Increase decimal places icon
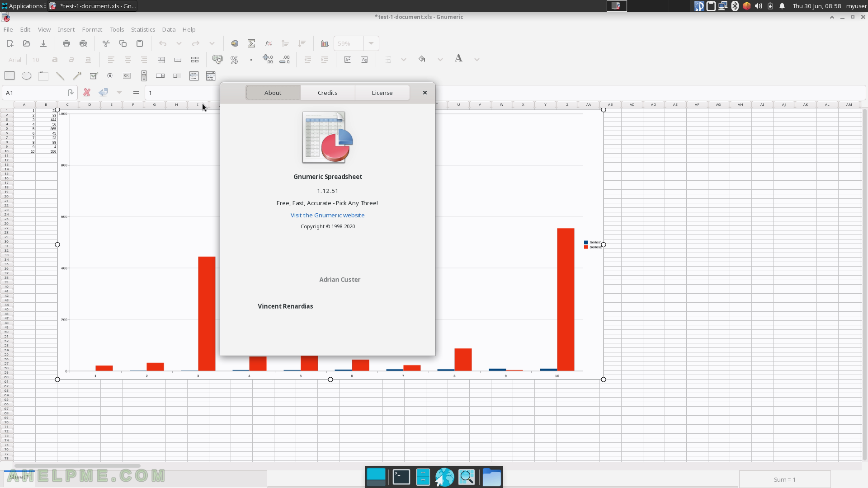Viewport: 868px width, 488px height. 268,59
